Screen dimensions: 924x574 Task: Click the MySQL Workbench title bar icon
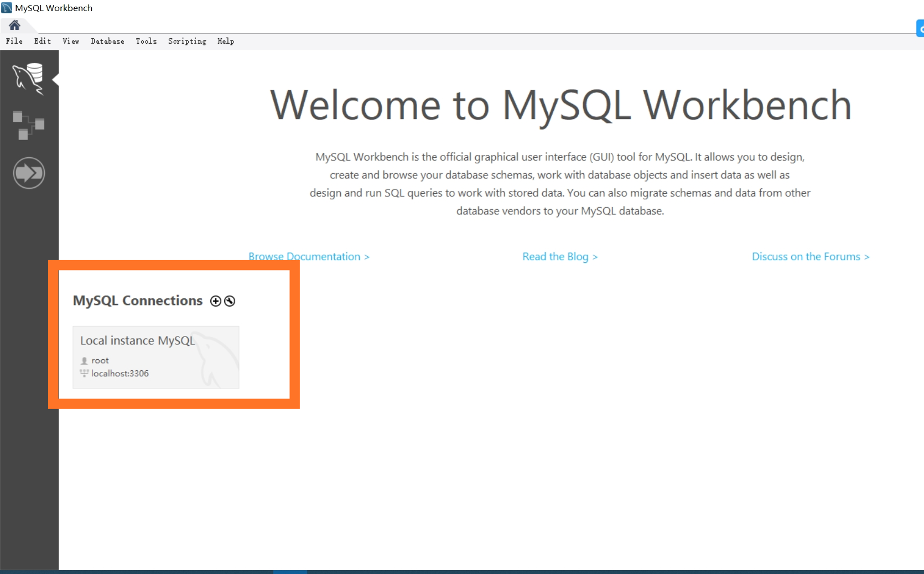pos(6,7)
